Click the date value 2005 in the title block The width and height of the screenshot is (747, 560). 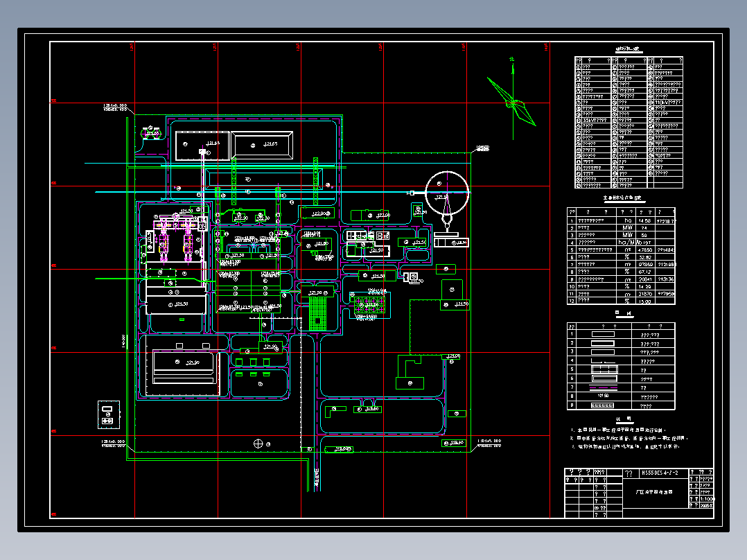pos(707,506)
